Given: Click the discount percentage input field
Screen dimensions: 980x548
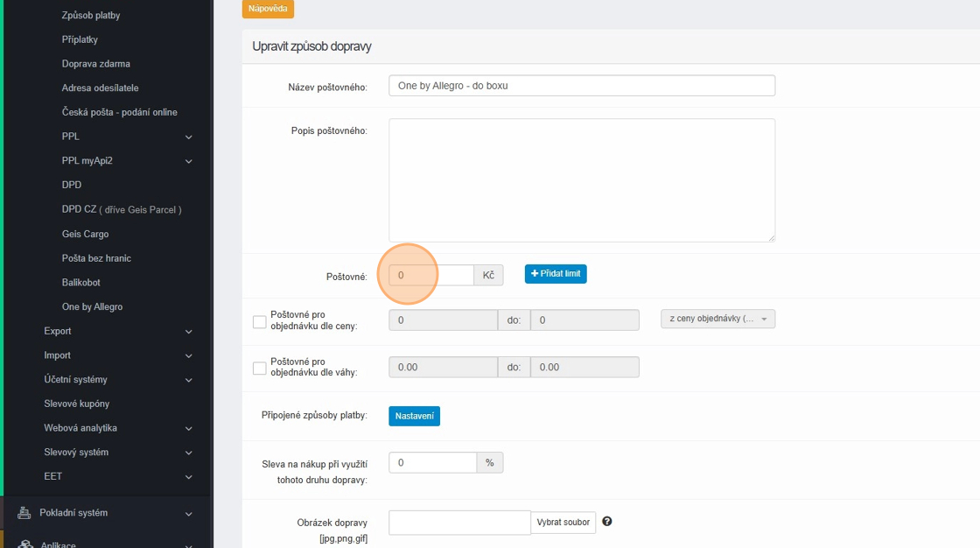Looking at the screenshot, I should tap(432, 463).
